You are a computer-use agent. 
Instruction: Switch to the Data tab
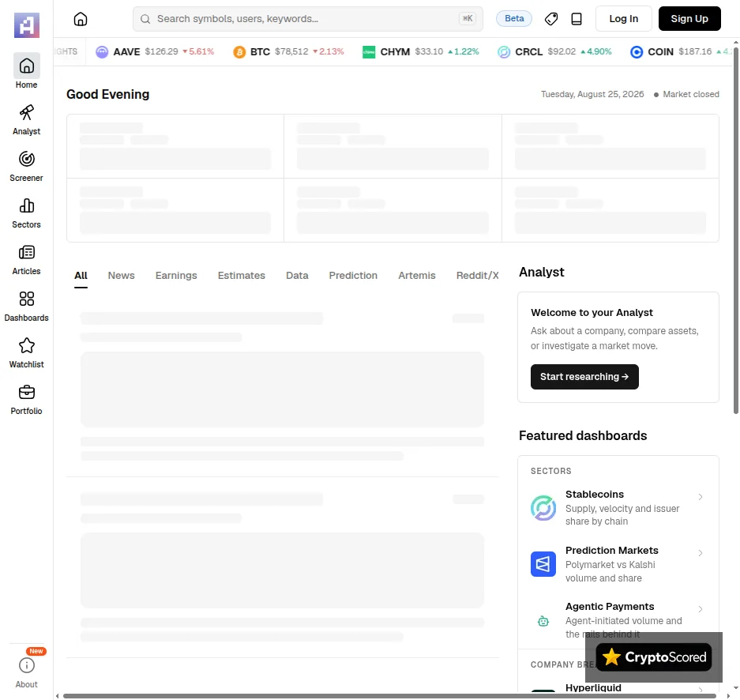click(297, 276)
